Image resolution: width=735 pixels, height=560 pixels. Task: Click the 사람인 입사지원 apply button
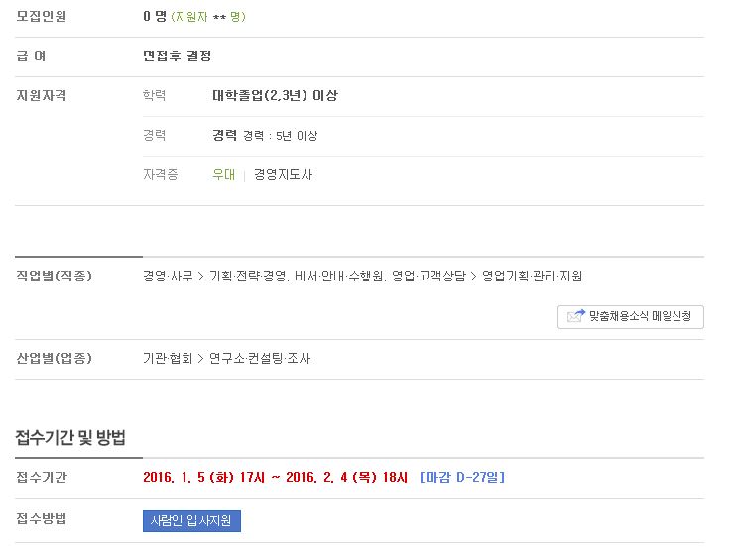point(191,521)
